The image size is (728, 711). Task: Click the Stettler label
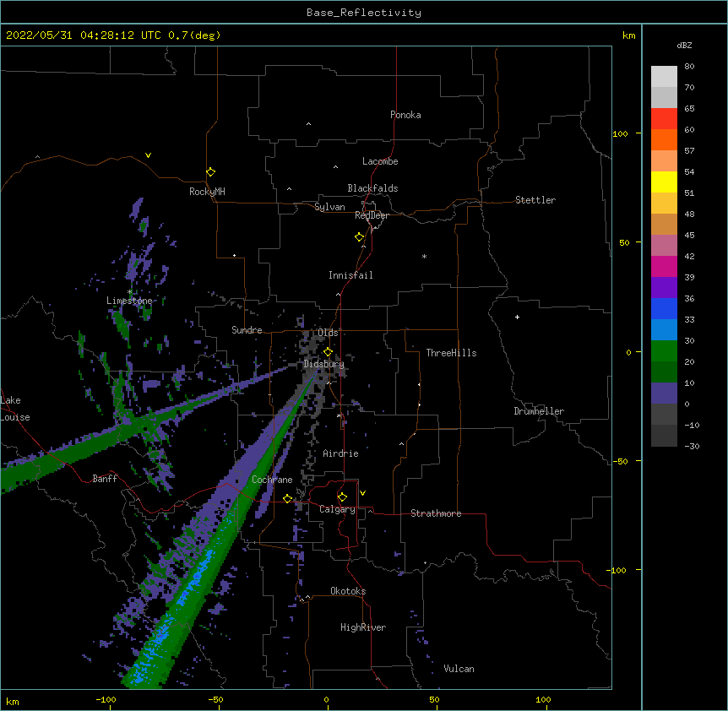tap(535, 200)
